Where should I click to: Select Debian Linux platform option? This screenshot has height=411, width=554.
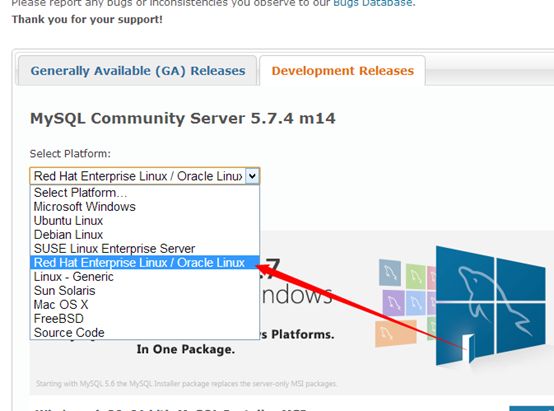[145, 235]
